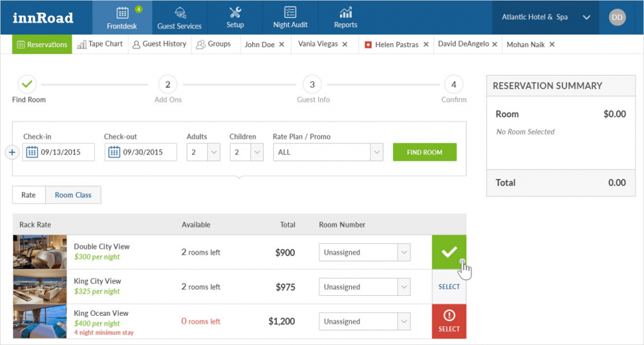Click the DD user avatar

click(x=617, y=18)
